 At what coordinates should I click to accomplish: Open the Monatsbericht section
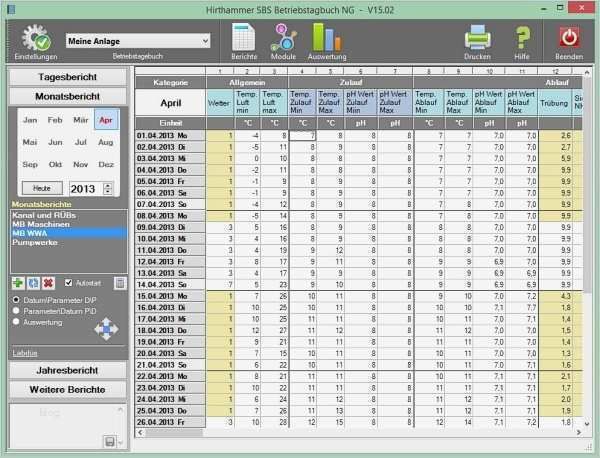coord(67,96)
